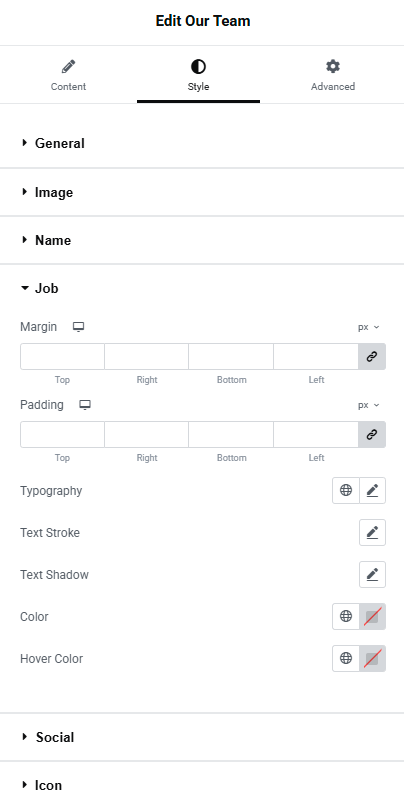This screenshot has width=404, height=807.
Task: Pick the Job Color swatch
Action: [x=373, y=617]
